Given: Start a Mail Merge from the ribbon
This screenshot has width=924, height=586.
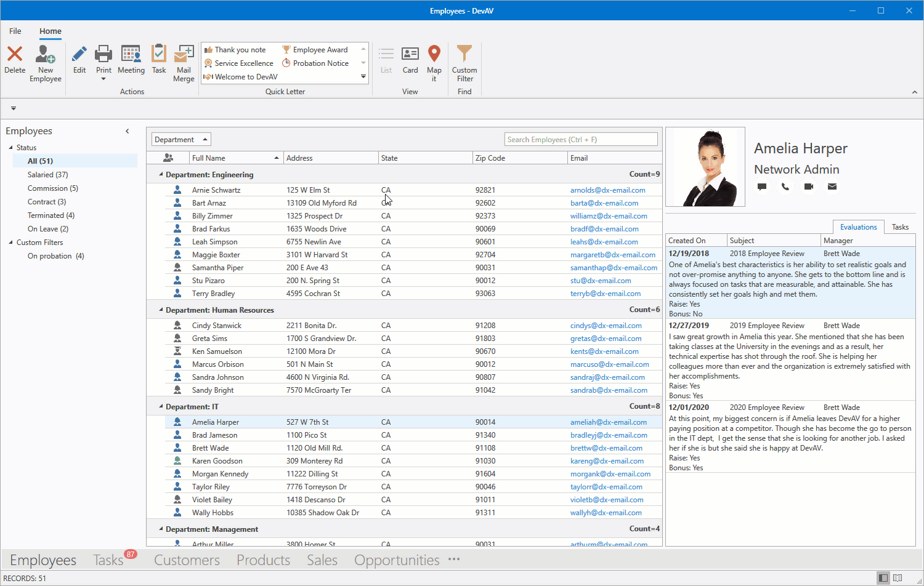Looking at the screenshot, I should 184,62.
